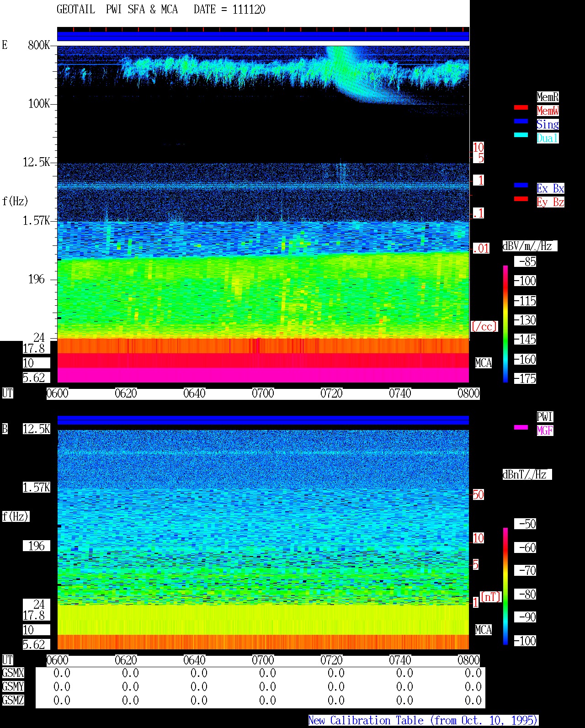585x728 pixels.
Task: Click the blue Ex Bx legend swatch
Action: [x=521, y=185]
